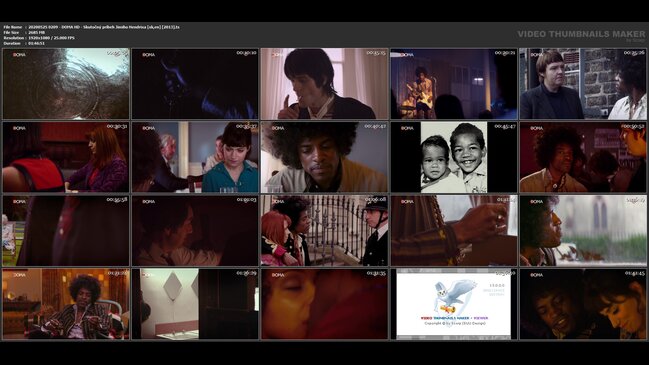Select the black-and-white children photo thumbnail
This screenshot has width=649, height=365.
pos(454,157)
